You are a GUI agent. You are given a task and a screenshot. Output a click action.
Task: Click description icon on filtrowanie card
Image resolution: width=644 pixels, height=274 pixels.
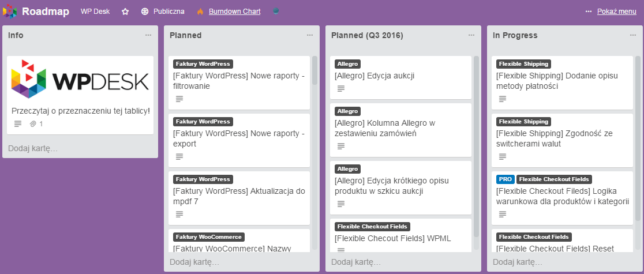pyautogui.click(x=179, y=99)
